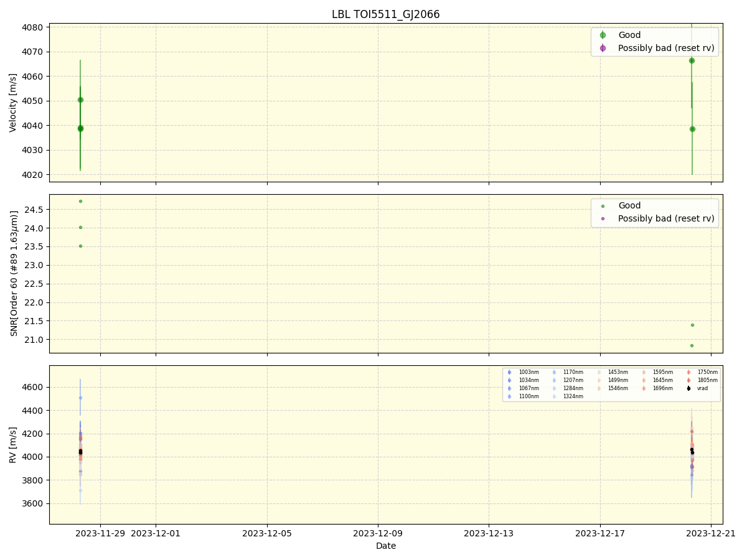
Task: Select the 2023-12-09 date tick label
Action: pyautogui.click(x=378, y=533)
